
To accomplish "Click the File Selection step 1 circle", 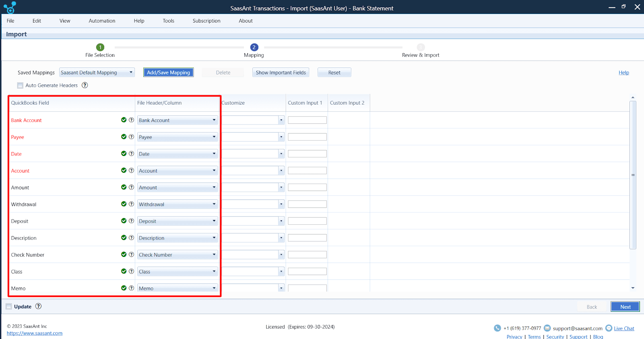I will [x=100, y=47].
